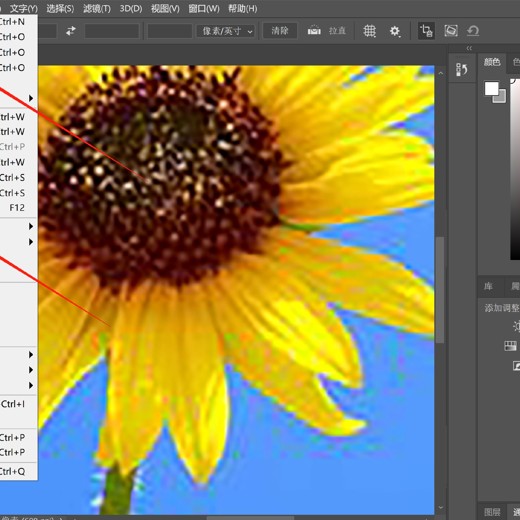Viewport: 520px width, 520px height.
Task: Expand the submenu arrow below the F12 entry
Action: coord(31,226)
